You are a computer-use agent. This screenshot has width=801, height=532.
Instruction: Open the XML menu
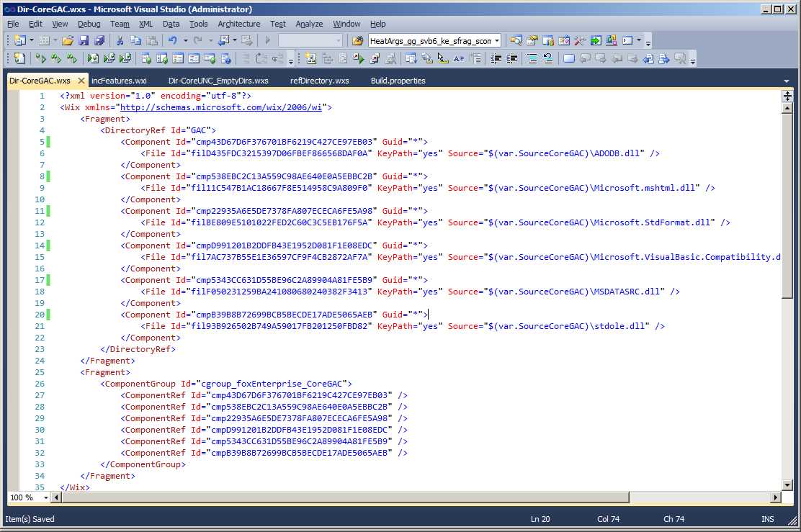(x=146, y=24)
